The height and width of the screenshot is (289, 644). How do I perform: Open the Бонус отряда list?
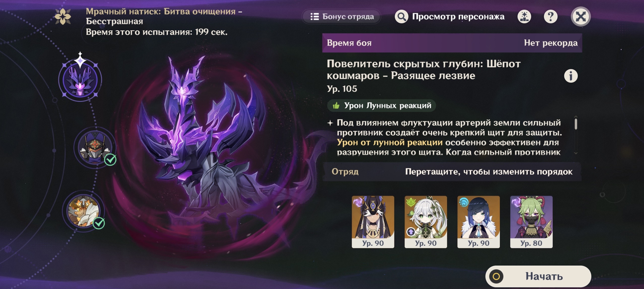tap(342, 17)
